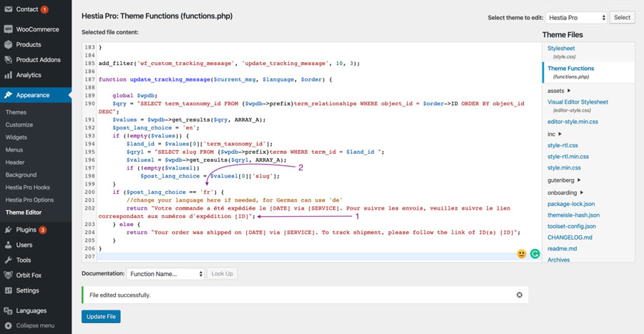Screen dimensions: 644x334
Task: Click the Plugins update count badge
Action: click(42, 230)
